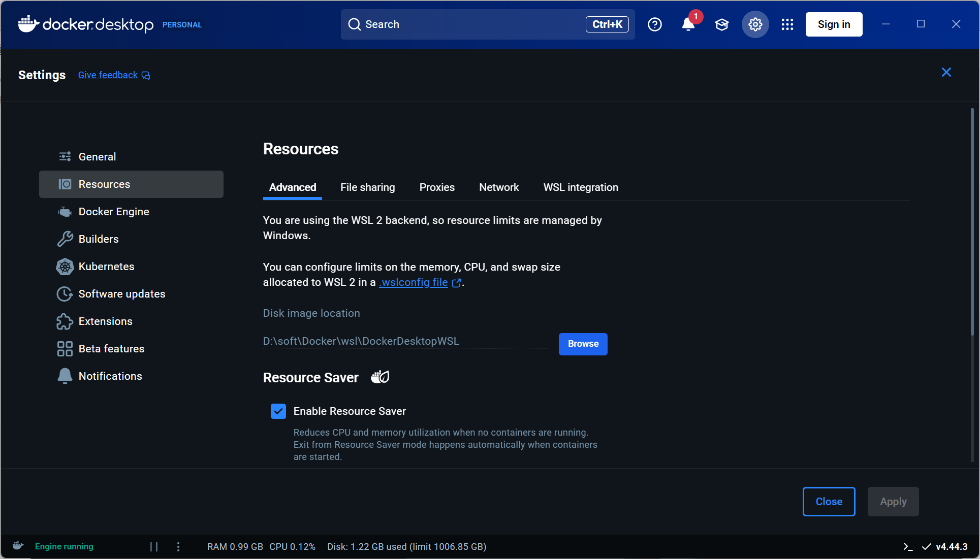
Task: Open Beta features settings section
Action: click(131, 349)
